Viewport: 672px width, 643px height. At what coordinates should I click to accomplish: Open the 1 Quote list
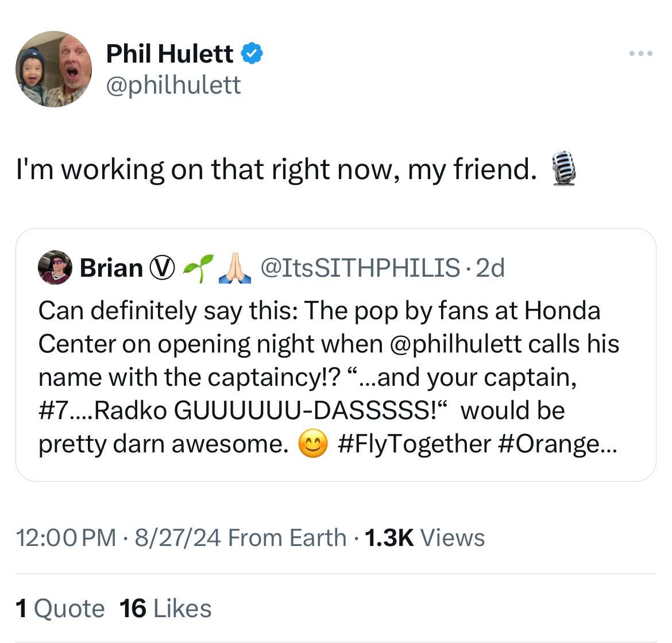[60, 609]
